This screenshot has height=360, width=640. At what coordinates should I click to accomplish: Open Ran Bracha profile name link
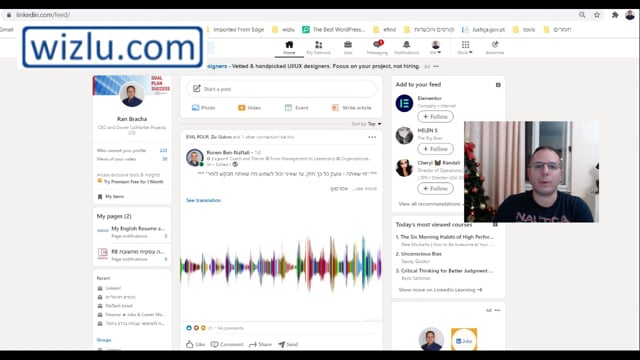pos(132,119)
